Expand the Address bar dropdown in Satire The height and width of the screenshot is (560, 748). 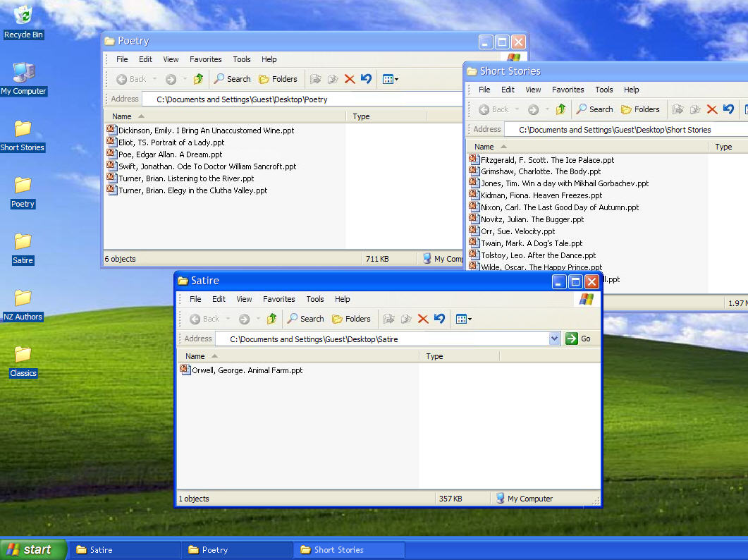pos(554,339)
